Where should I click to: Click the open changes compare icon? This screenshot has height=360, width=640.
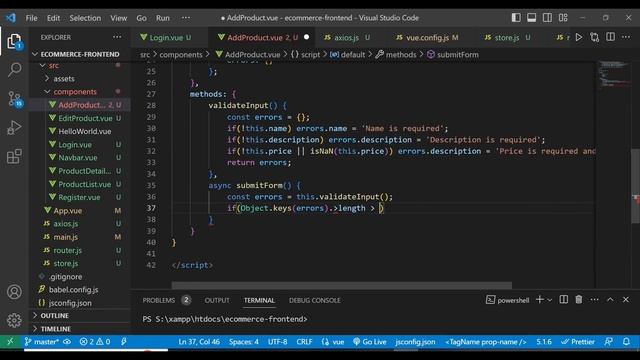tap(594, 38)
